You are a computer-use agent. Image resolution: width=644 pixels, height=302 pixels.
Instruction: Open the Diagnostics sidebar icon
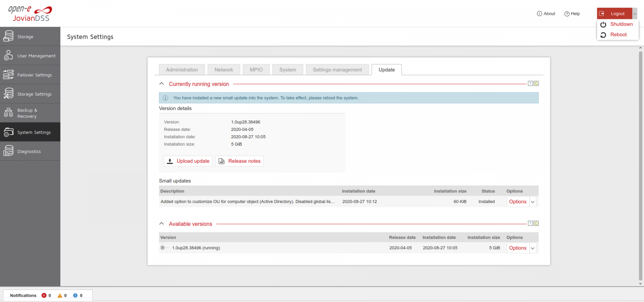click(x=8, y=151)
